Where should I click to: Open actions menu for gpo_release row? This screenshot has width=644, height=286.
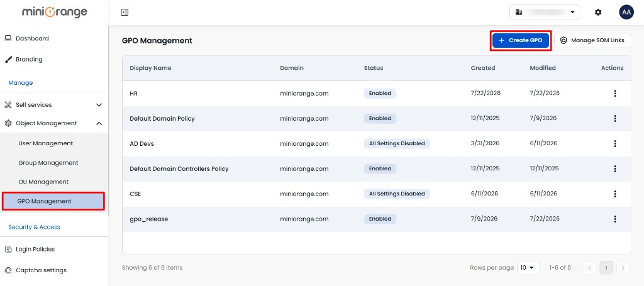[x=615, y=219]
